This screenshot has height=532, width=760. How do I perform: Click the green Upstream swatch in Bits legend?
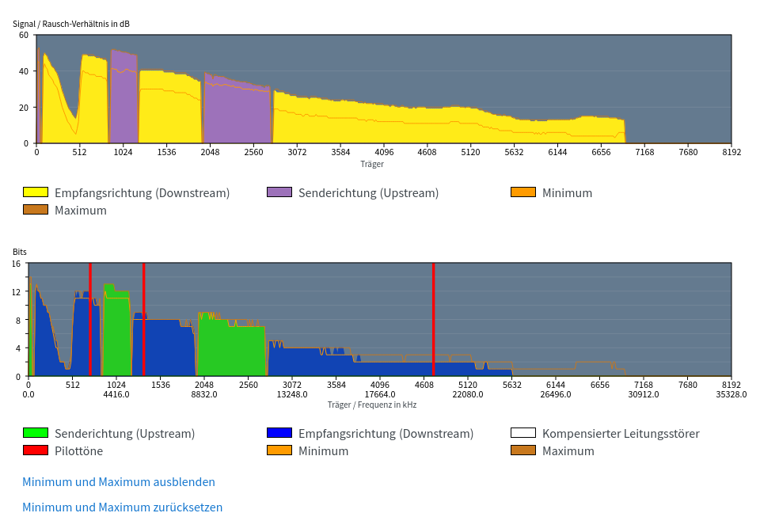click(36, 433)
